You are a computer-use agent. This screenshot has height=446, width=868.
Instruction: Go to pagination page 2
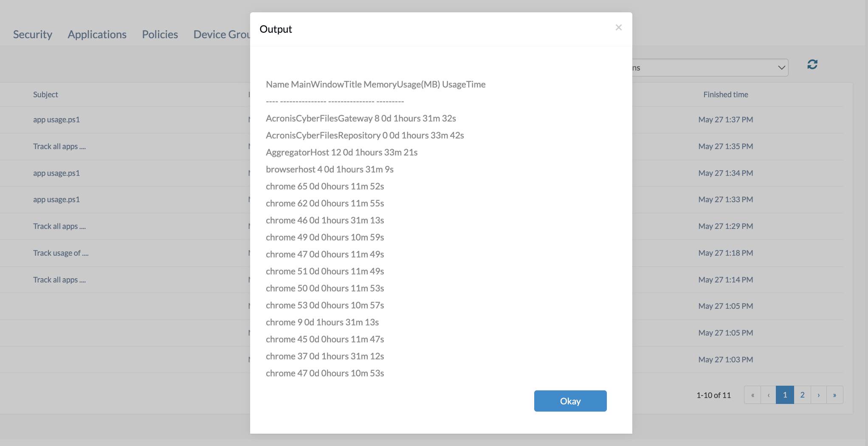point(802,395)
